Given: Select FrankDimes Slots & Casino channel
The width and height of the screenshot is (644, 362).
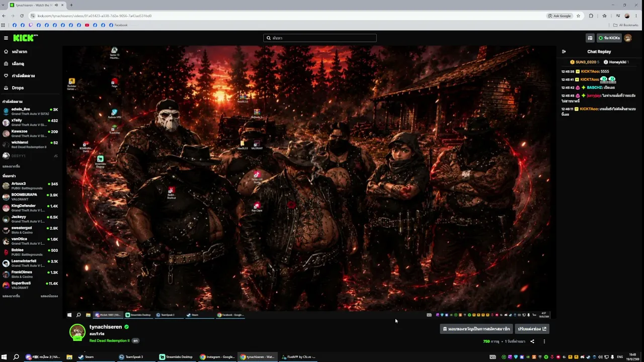Looking at the screenshot, I should [x=30, y=274].
